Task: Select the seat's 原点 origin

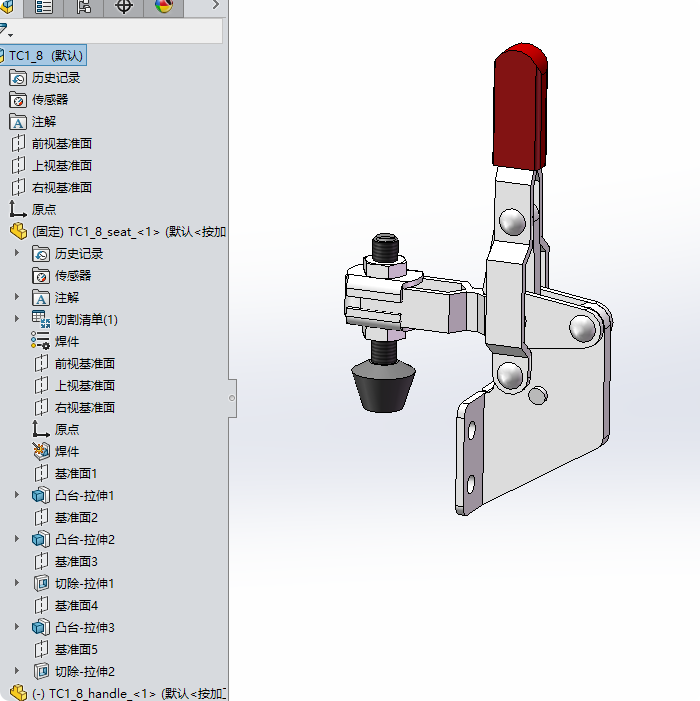Action: click(x=56, y=429)
